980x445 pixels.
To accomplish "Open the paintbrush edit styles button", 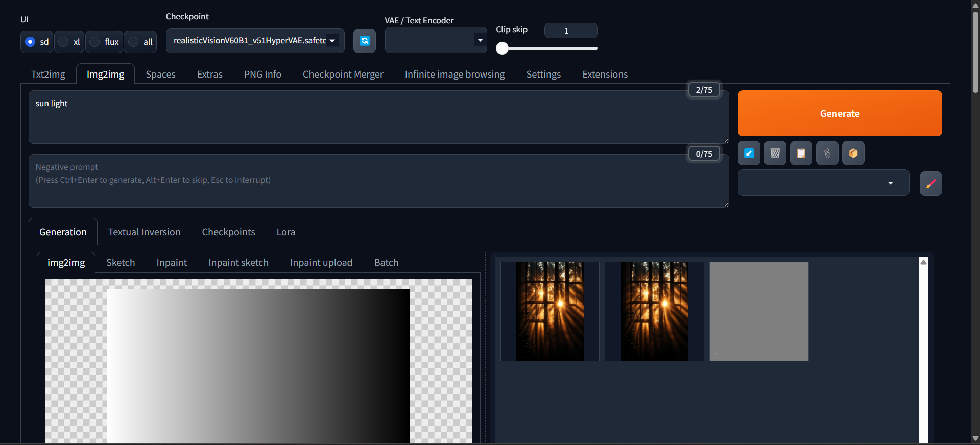I will click(x=930, y=184).
